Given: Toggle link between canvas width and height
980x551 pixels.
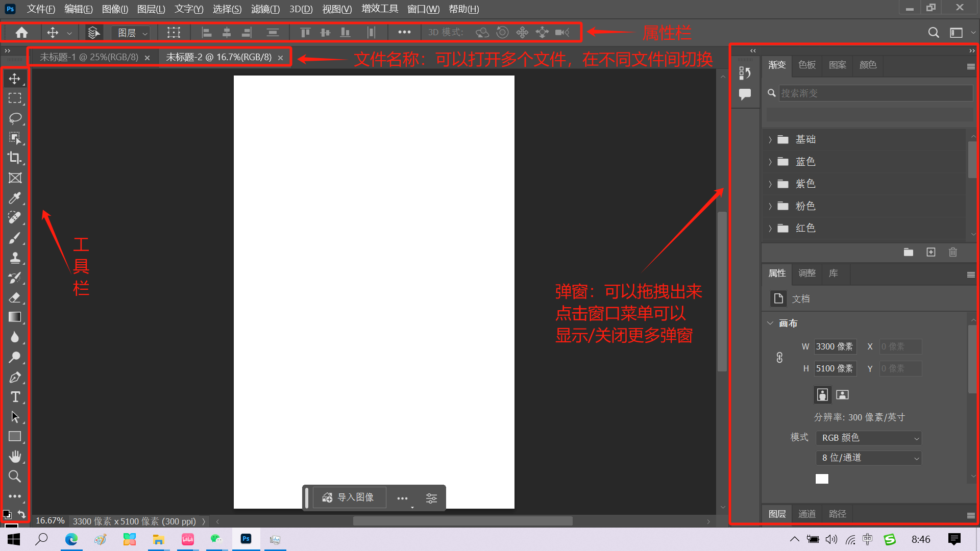Looking at the screenshot, I should 779,358.
